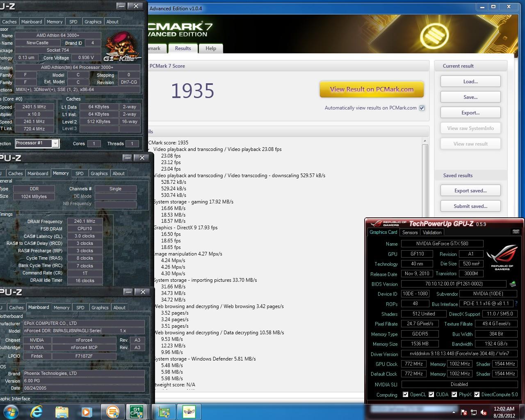525x420 pixels.
Task: Open Windows Media Player from the taskbar
Action: point(87,411)
